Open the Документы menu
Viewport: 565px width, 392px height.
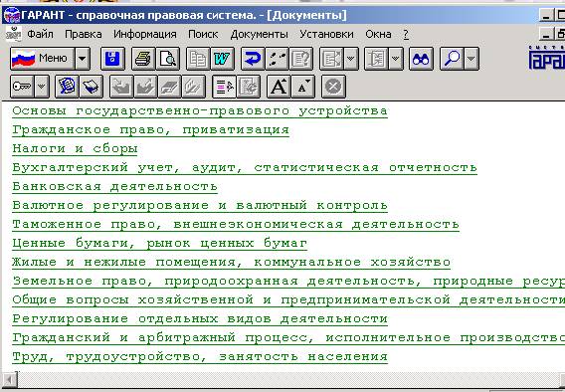[x=259, y=34]
